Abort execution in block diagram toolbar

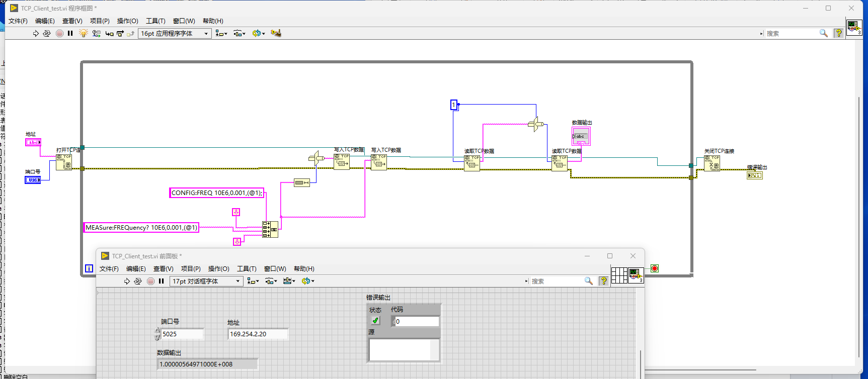tap(59, 33)
